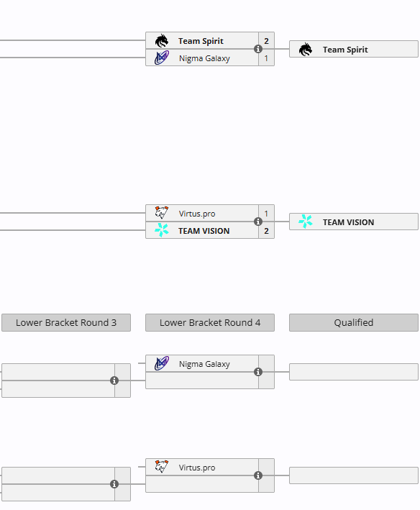Select Lower Bracket Round 4 header
Image resolution: width=420 pixels, height=510 pixels.
(x=210, y=323)
